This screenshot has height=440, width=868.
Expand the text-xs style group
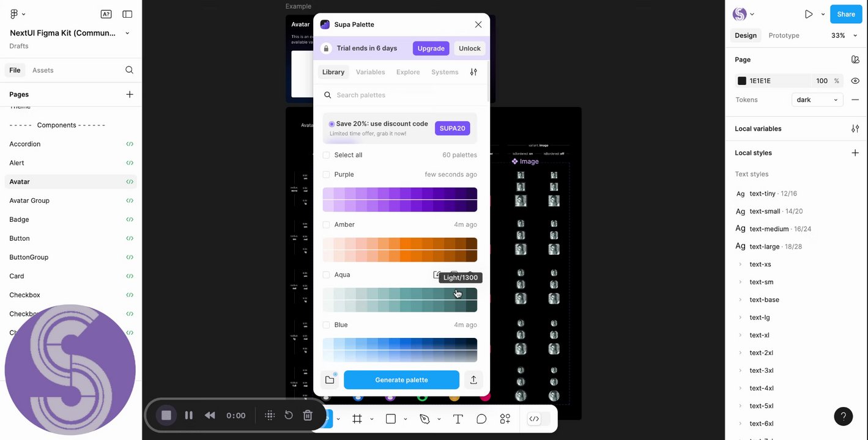(740, 265)
